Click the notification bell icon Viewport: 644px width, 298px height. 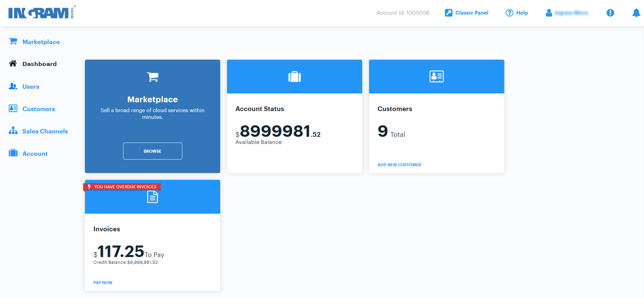point(636,13)
